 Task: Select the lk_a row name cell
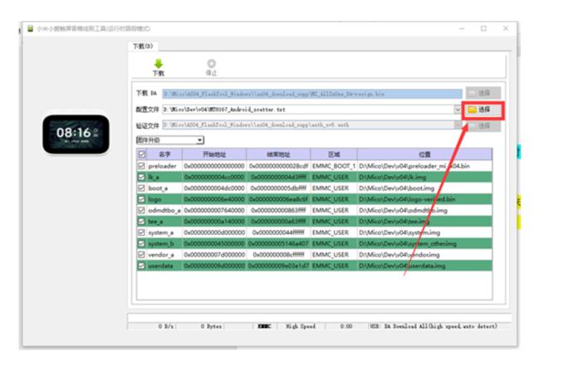(164, 177)
